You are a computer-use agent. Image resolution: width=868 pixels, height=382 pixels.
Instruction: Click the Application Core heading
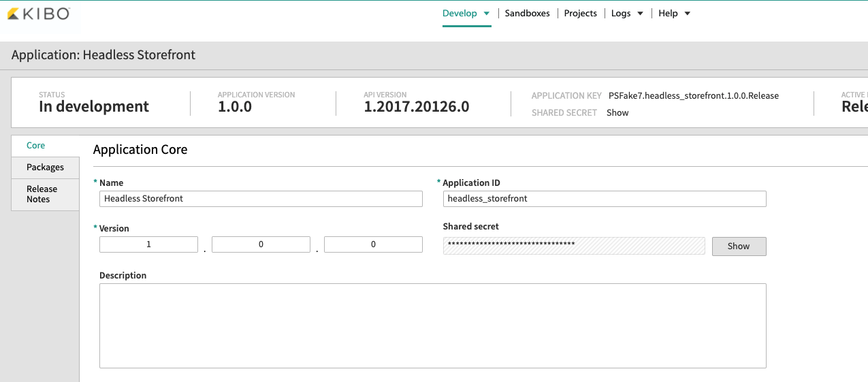tap(140, 150)
